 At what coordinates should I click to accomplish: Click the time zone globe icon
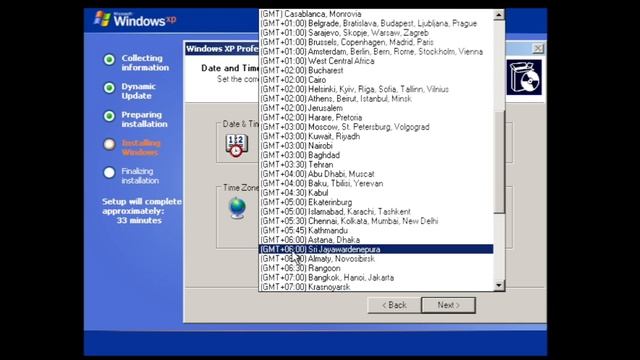click(x=237, y=208)
